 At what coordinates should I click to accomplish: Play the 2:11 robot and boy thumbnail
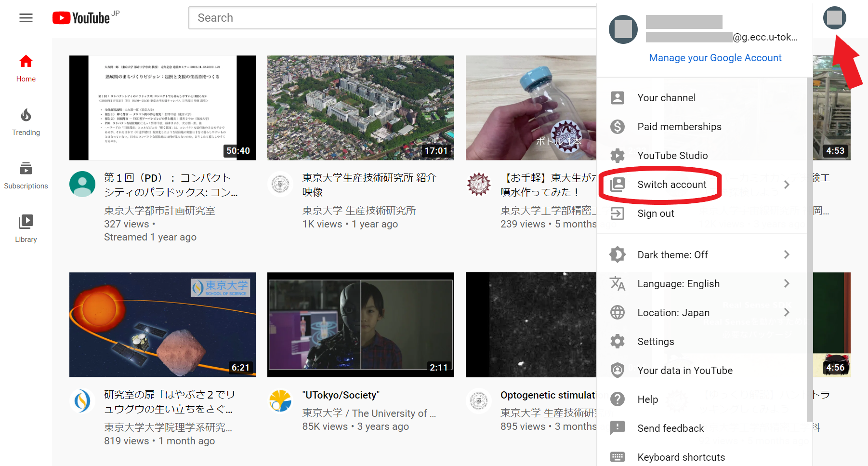pos(361,325)
